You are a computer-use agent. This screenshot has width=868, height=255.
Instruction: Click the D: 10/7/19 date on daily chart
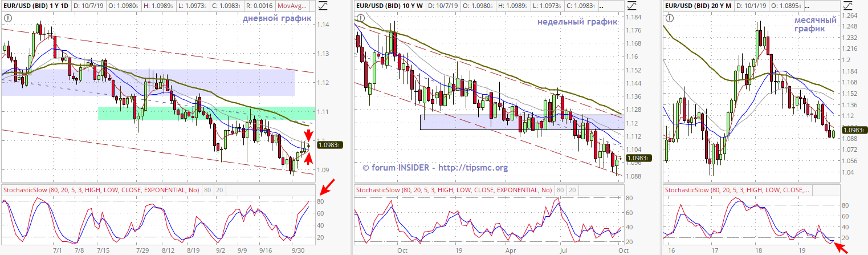tap(89, 6)
